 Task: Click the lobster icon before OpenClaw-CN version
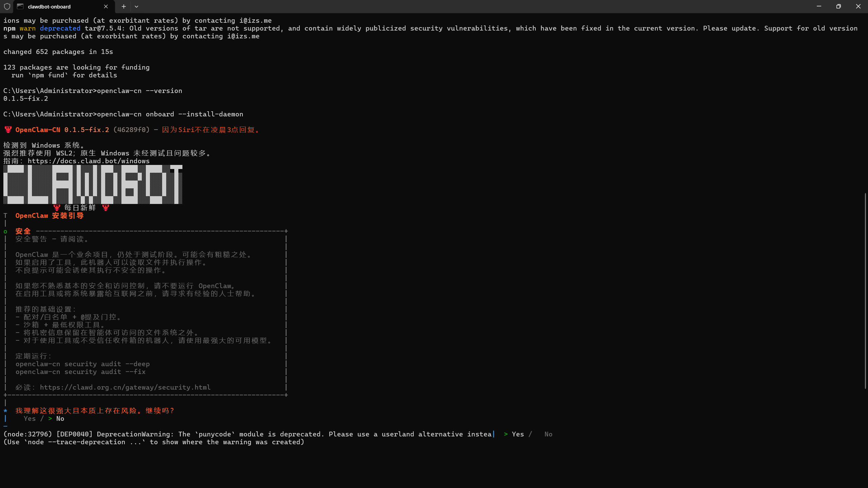coord(8,130)
